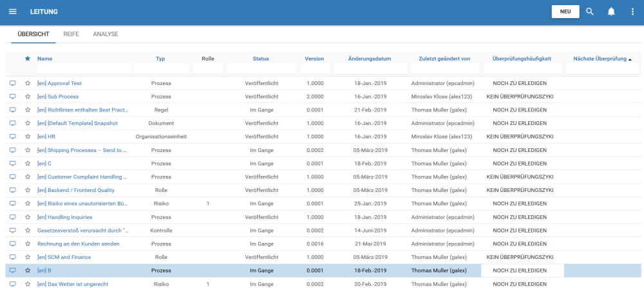
Task: Click monitor icon for [en] C row
Action: 13,164
